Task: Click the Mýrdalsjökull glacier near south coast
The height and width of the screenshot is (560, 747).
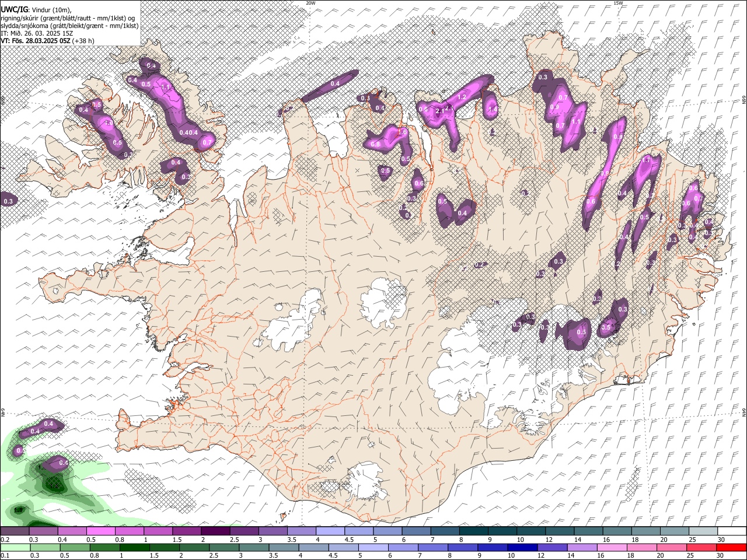Action: (365, 481)
